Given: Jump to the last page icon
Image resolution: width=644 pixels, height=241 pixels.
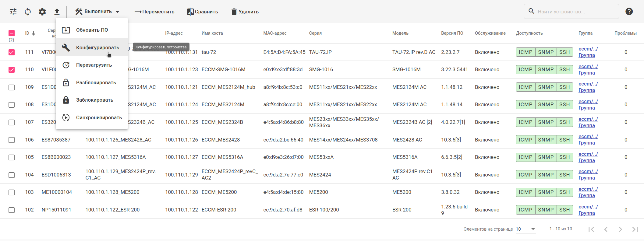Looking at the screenshot, I should (x=635, y=229).
